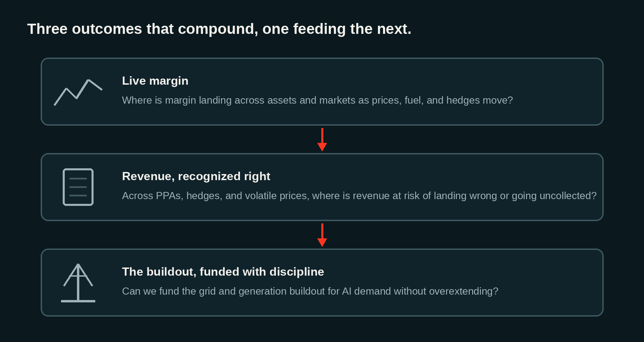Select the "Revenue, recognized right" heading
The image size is (644, 342).
[x=196, y=176]
